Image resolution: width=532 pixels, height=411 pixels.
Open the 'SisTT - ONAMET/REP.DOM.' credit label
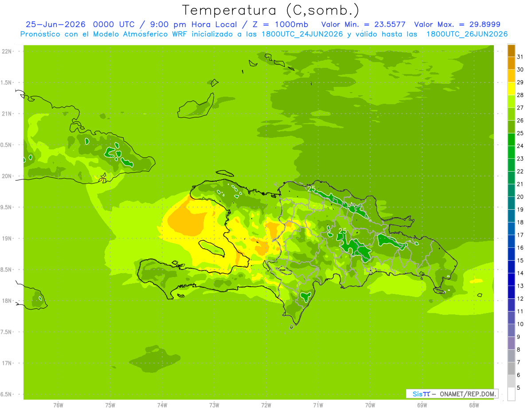(452, 394)
